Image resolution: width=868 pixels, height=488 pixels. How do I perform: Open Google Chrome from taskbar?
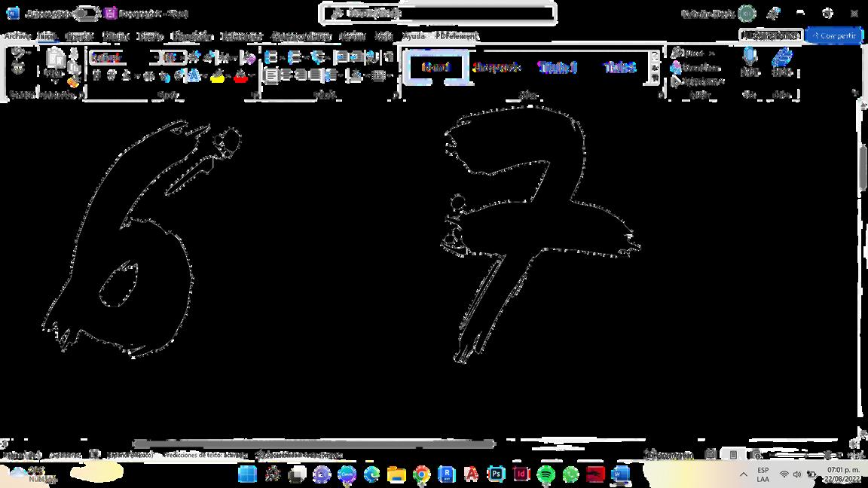tap(422, 474)
